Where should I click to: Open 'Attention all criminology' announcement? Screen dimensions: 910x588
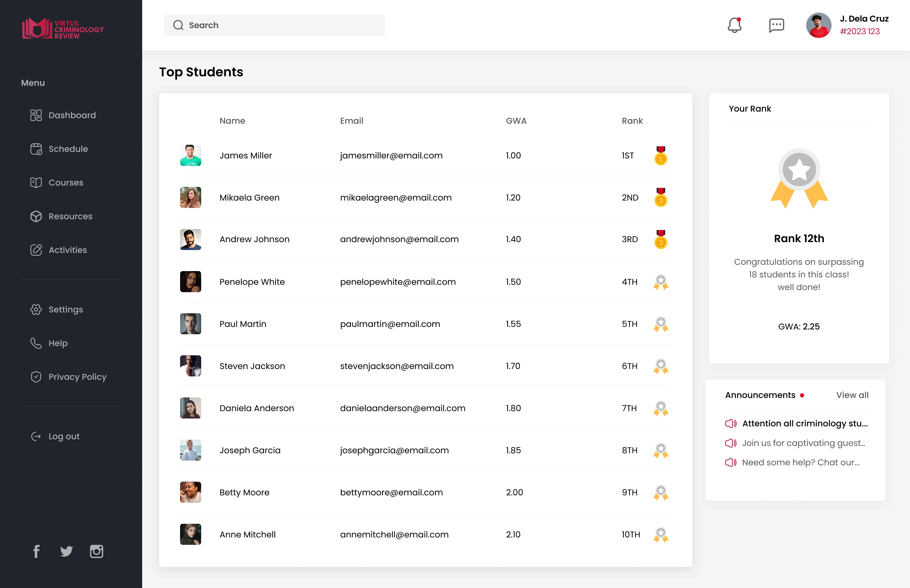805,423
